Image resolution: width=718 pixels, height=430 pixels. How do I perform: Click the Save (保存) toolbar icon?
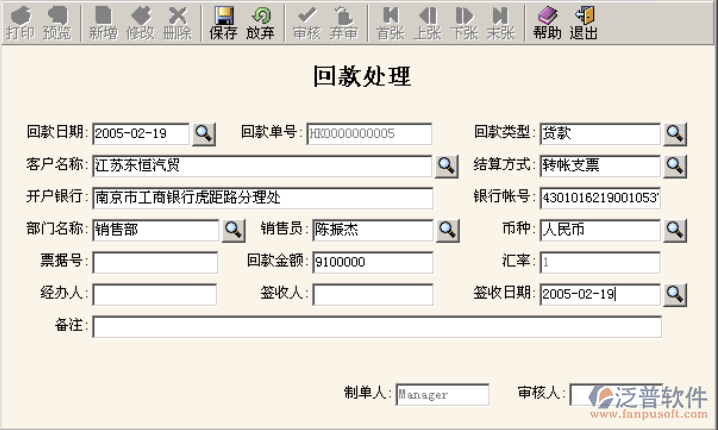223,23
